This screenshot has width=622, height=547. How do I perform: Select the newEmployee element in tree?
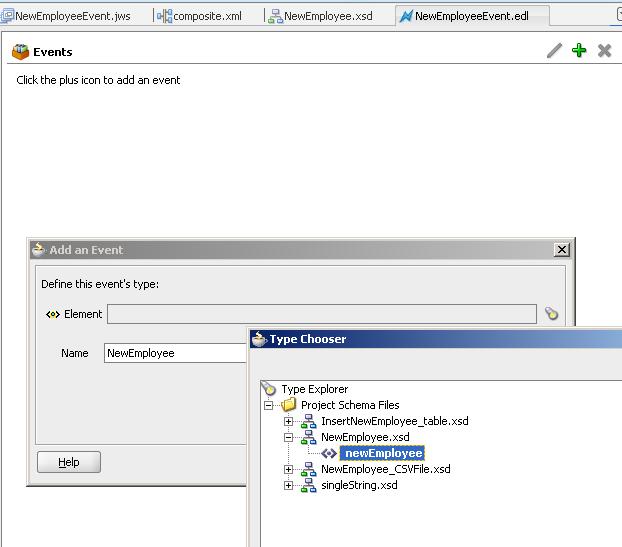click(x=383, y=453)
